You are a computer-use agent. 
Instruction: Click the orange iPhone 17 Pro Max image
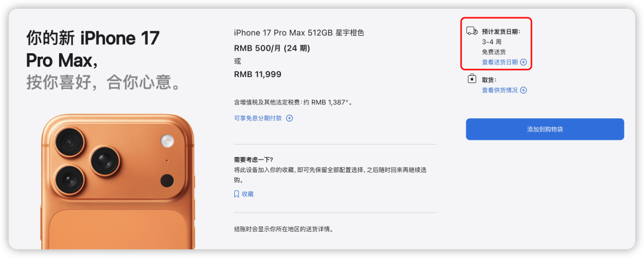pos(118,182)
